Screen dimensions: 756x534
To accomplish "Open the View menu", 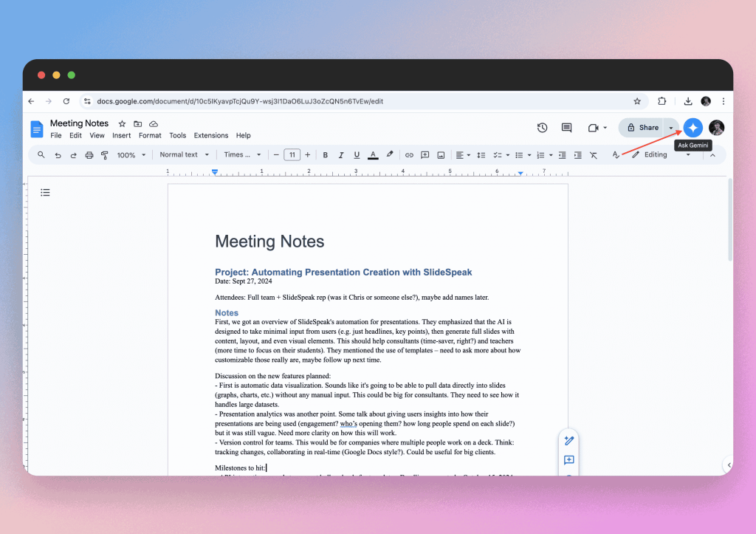I will pos(97,136).
